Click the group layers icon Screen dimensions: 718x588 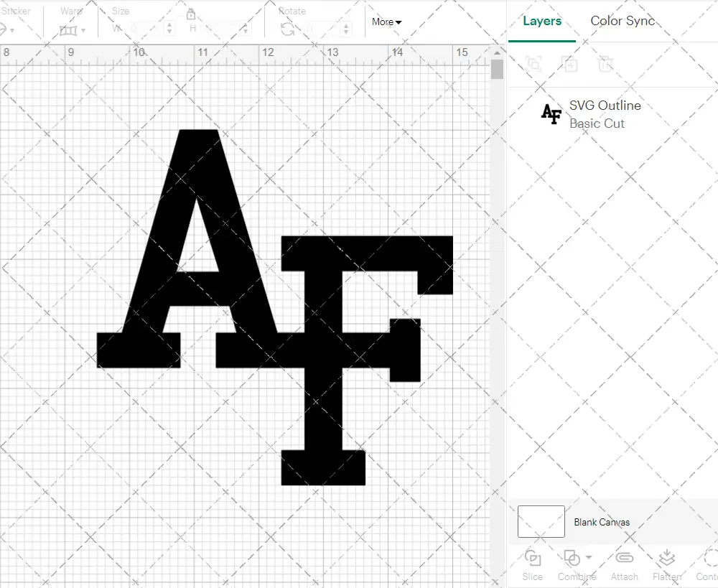pyautogui.click(x=533, y=64)
